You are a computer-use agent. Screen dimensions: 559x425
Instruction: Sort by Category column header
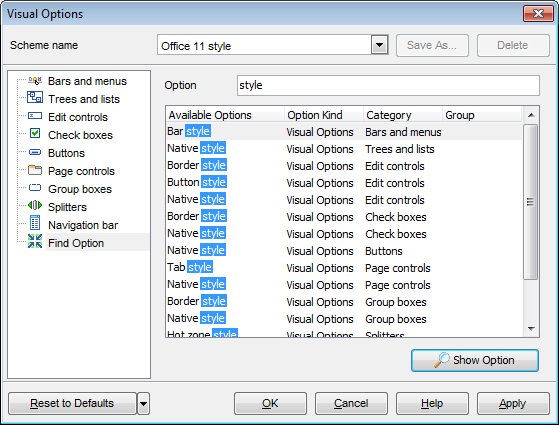click(402, 115)
